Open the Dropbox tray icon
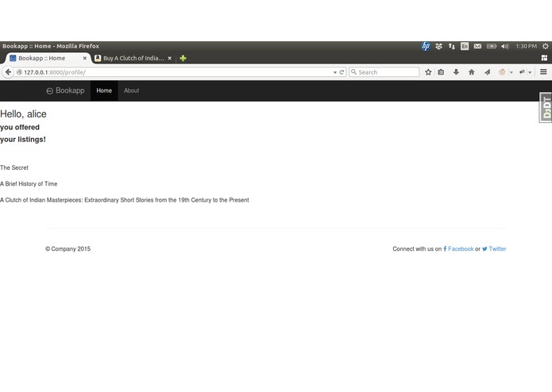The width and height of the screenshot is (552, 392). 438,46
